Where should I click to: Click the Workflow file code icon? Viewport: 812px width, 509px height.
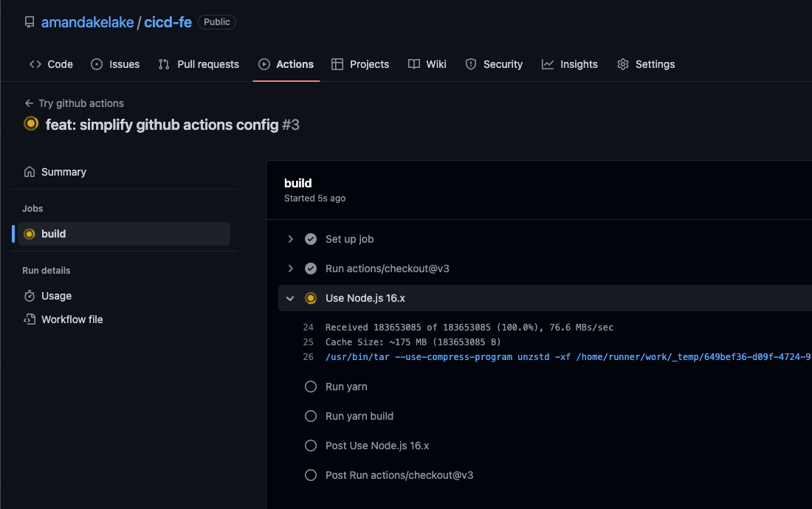(x=30, y=319)
